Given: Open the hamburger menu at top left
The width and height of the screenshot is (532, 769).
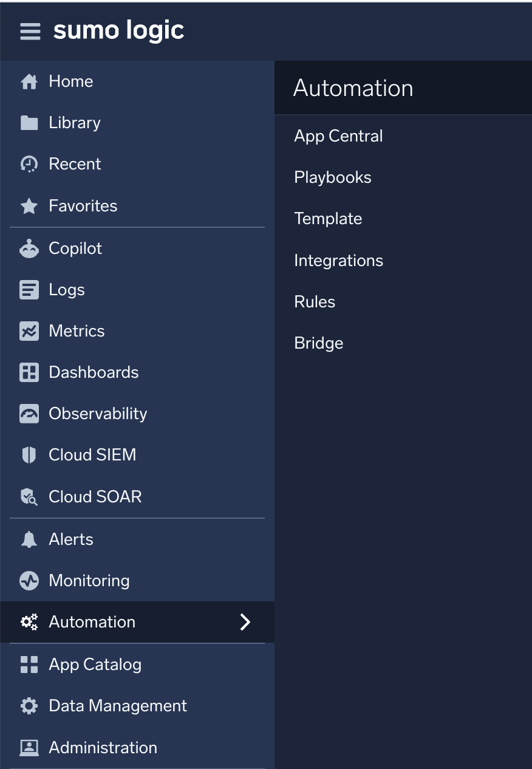Looking at the screenshot, I should [30, 31].
